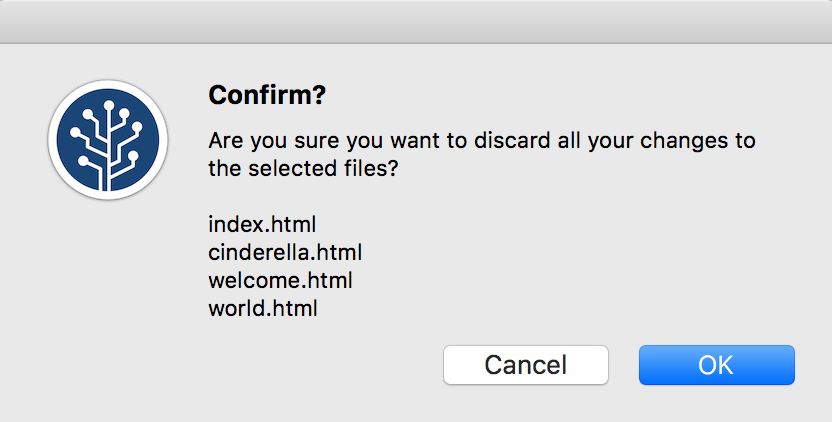Select cinderella.html in the file list
Viewport: 832px width, 422px height.
pyautogui.click(x=285, y=251)
